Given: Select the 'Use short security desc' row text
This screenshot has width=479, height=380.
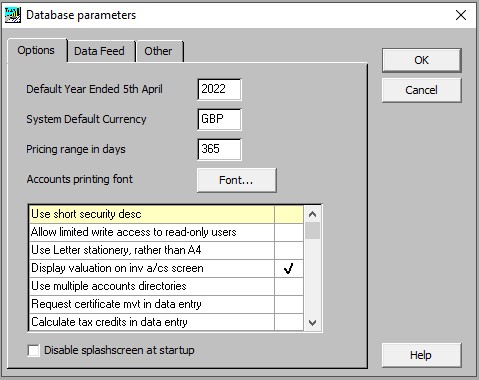Looking at the screenshot, I should [86, 214].
